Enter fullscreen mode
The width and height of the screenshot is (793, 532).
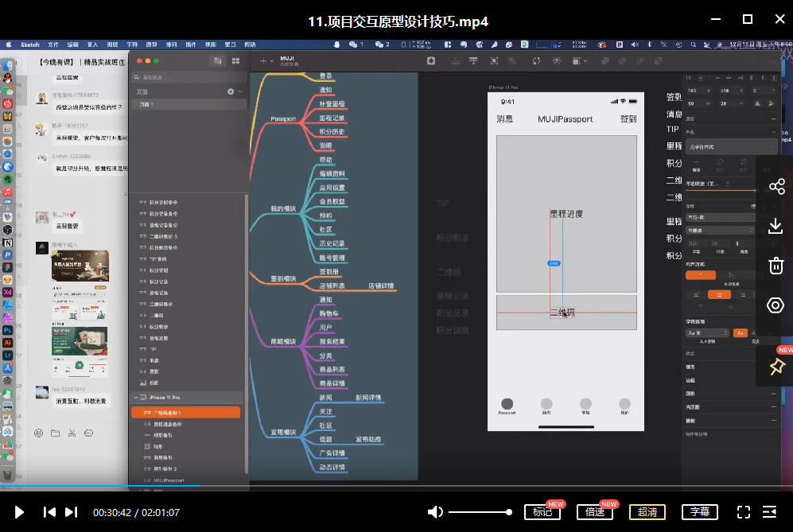tap(744, 512)
